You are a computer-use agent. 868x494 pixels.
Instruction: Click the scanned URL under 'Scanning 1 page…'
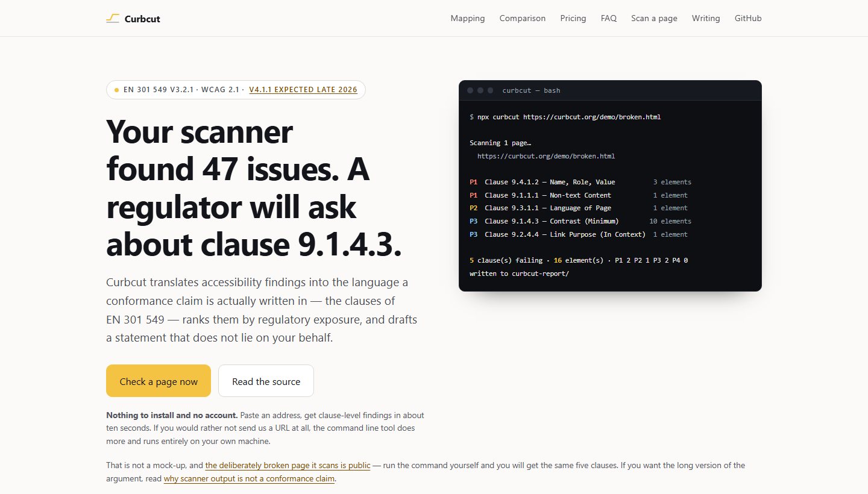546,156
